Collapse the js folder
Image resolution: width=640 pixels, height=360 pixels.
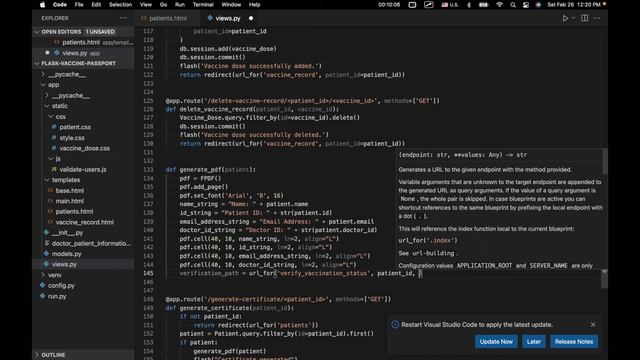[58, 159]
